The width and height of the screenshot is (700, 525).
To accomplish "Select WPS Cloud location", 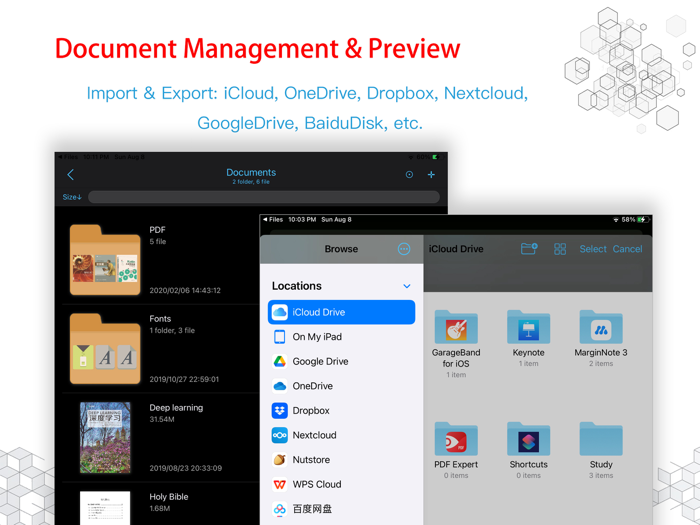I will click(x=342, y=484).
